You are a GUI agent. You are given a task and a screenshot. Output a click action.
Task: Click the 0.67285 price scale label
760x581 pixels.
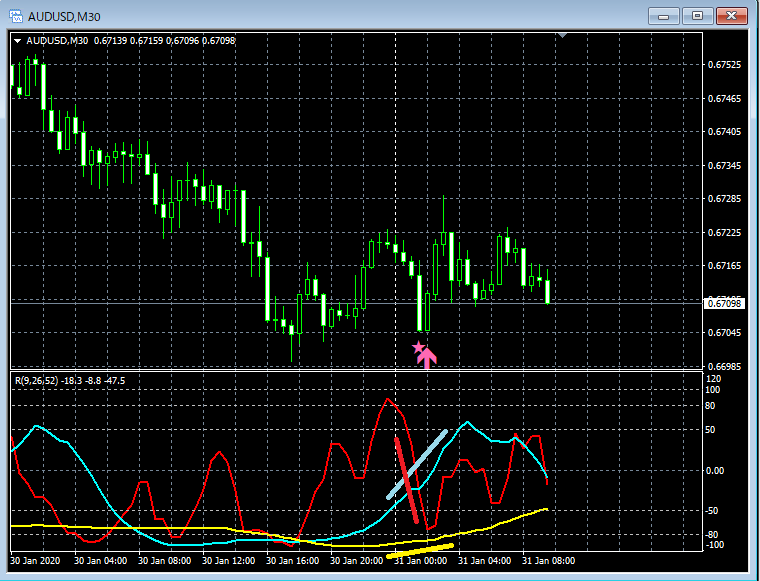click(724, 199)
